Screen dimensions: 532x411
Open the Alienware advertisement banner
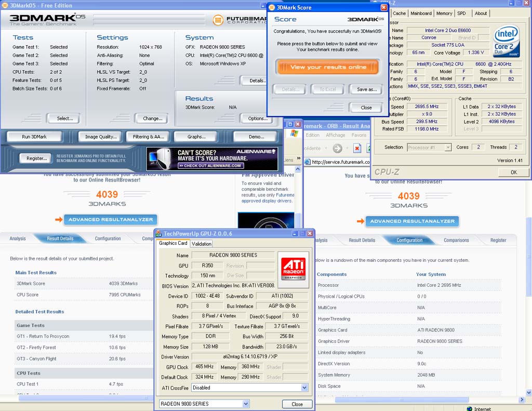(x=212, y=158)
